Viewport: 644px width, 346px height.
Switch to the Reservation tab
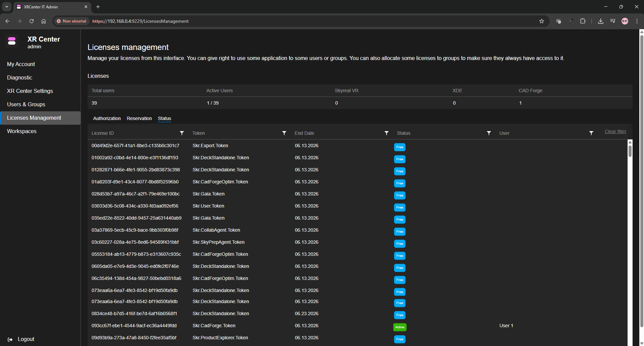click(x=139, y=118)
